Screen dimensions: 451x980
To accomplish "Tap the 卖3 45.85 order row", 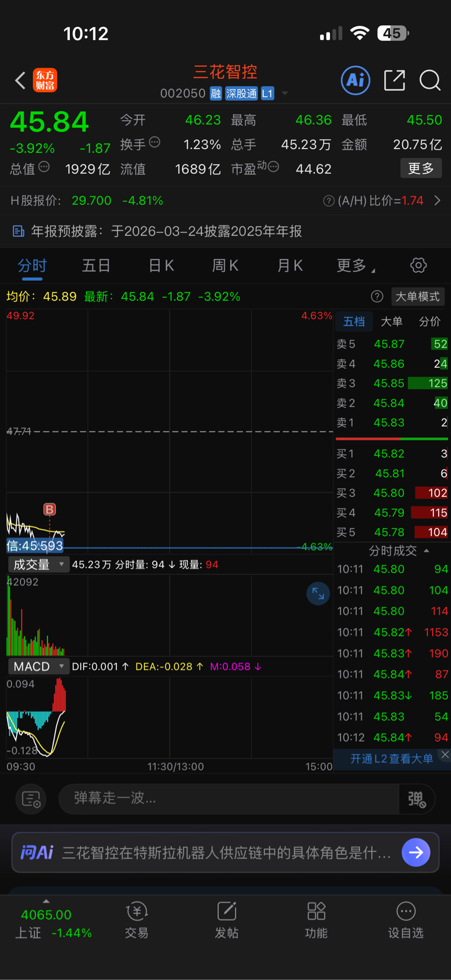I will pyautogui.click(x=392, y=383).
